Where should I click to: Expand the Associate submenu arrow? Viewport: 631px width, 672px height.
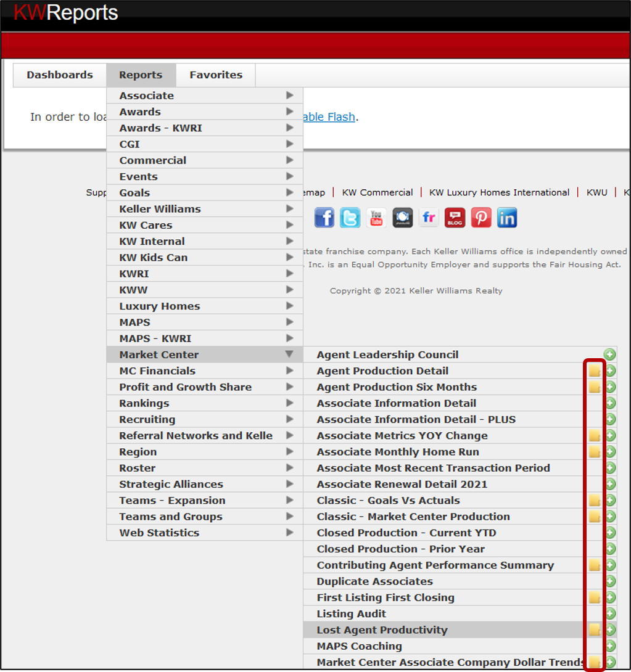pos(290,95)
